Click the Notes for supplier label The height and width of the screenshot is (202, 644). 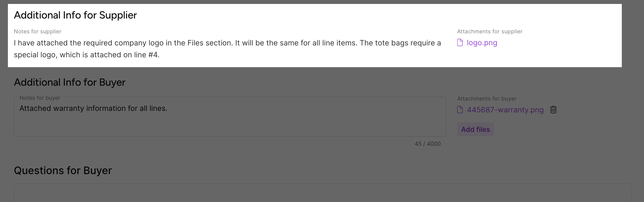(x=38, y=32)
